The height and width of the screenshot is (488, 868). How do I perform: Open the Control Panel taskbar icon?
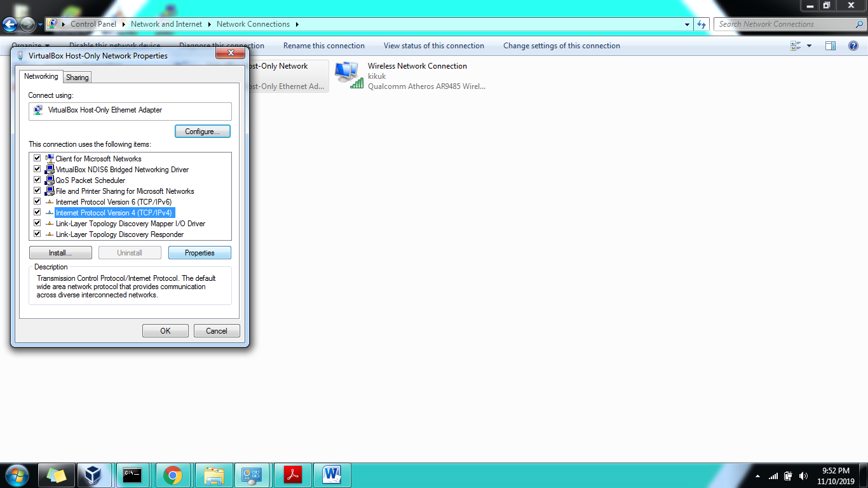click(252, 475)
